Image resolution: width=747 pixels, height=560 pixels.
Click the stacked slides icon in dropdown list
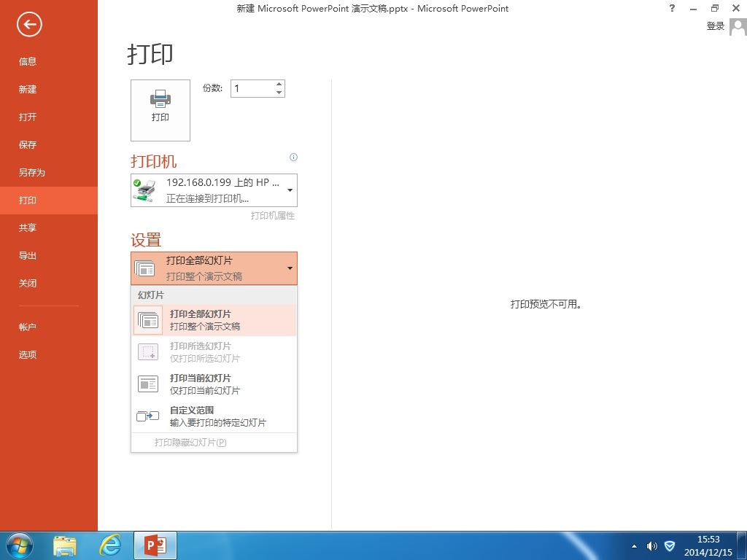147,320
